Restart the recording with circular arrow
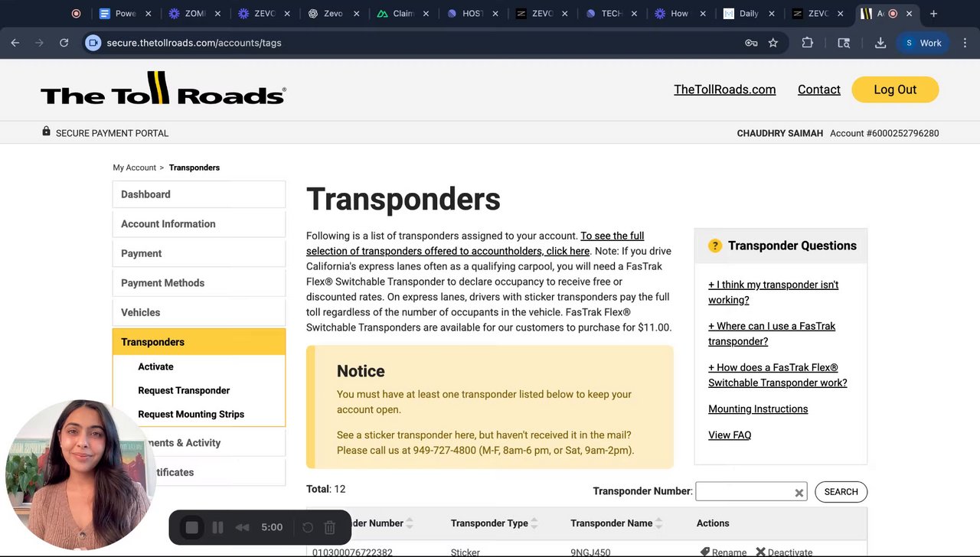Viewport: 980px width, 557px height. click(x=308, y=527)
